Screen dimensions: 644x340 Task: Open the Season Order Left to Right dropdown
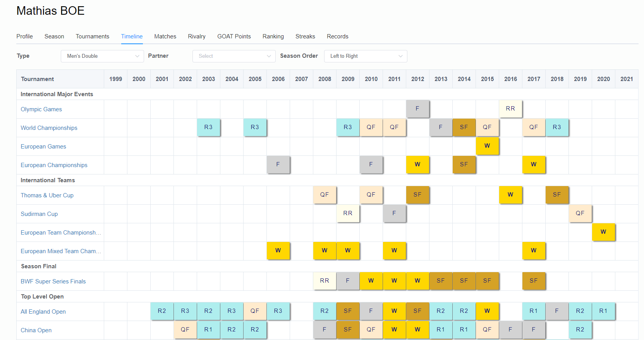point(366,56)
